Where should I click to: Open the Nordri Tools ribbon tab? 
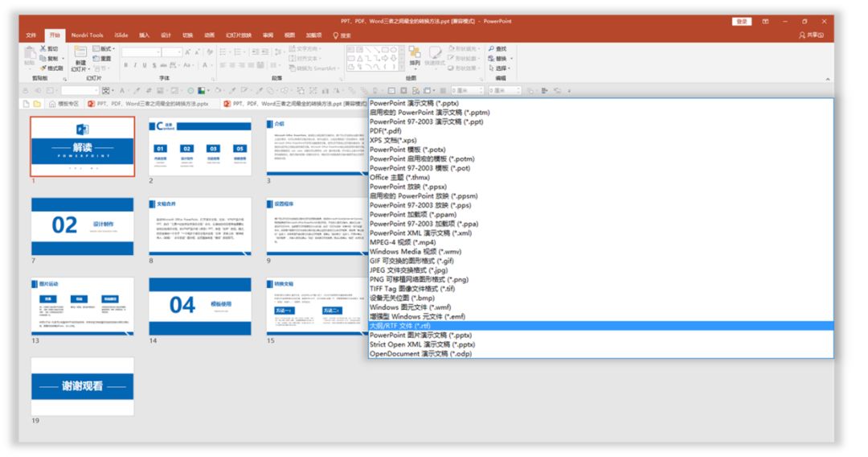tap(87, 35)
